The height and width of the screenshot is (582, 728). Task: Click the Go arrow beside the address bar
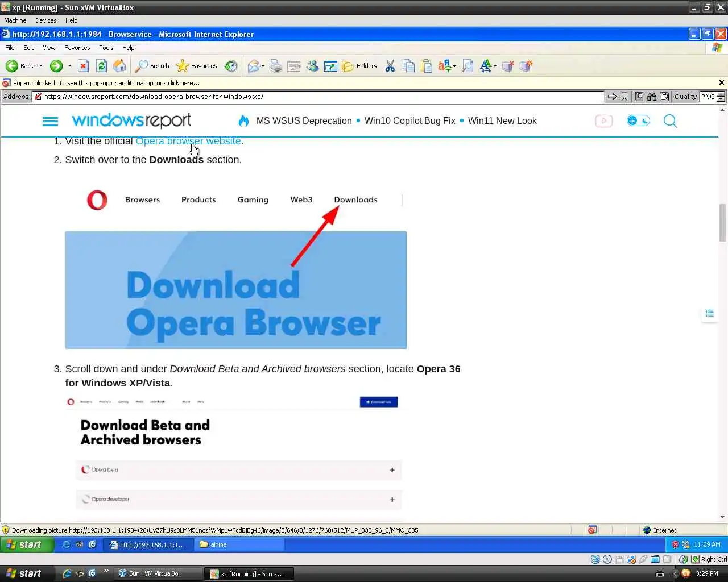[x=612, y=97]
